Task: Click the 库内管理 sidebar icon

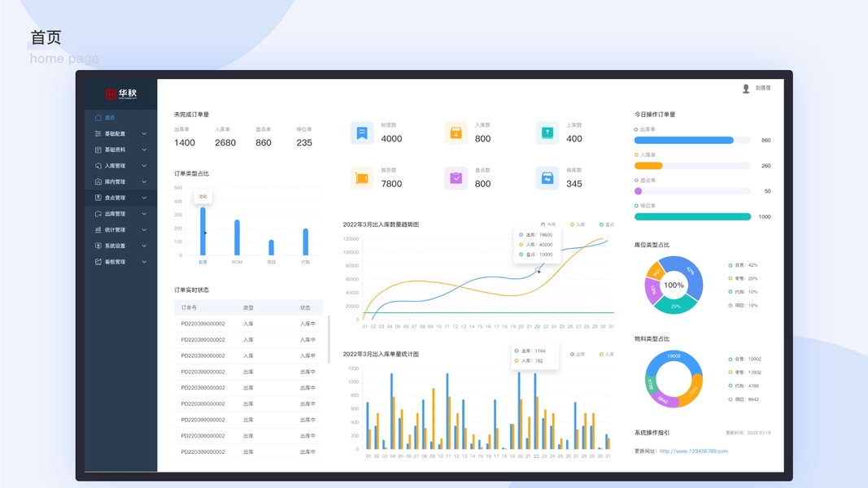Action: (x=98, y=181)
